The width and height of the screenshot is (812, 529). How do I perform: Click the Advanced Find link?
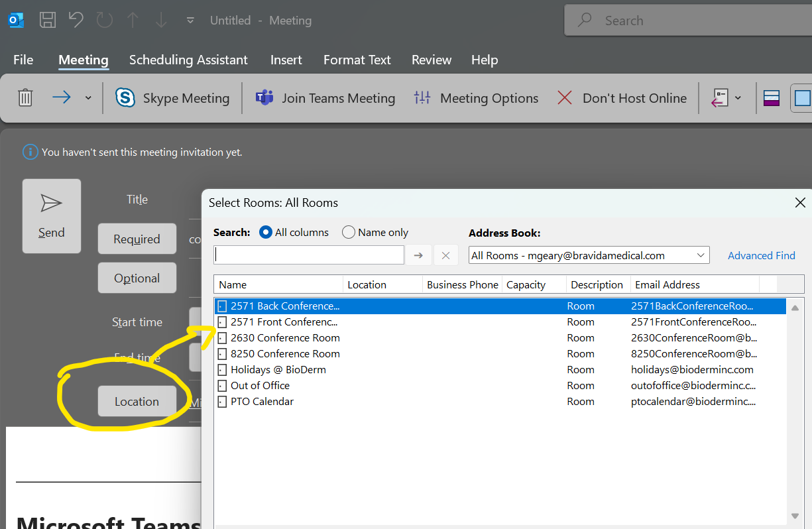tap(761, 255)
